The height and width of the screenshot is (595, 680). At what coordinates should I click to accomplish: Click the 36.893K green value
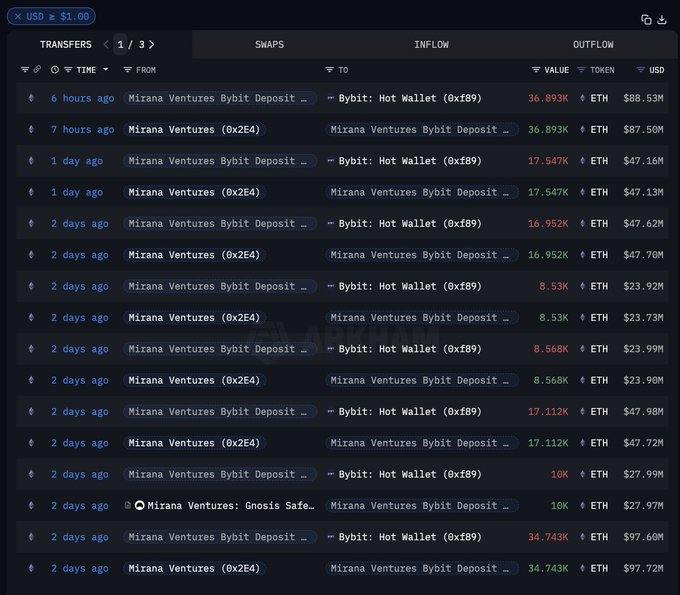pyautogui.click(x=548, y=129)
